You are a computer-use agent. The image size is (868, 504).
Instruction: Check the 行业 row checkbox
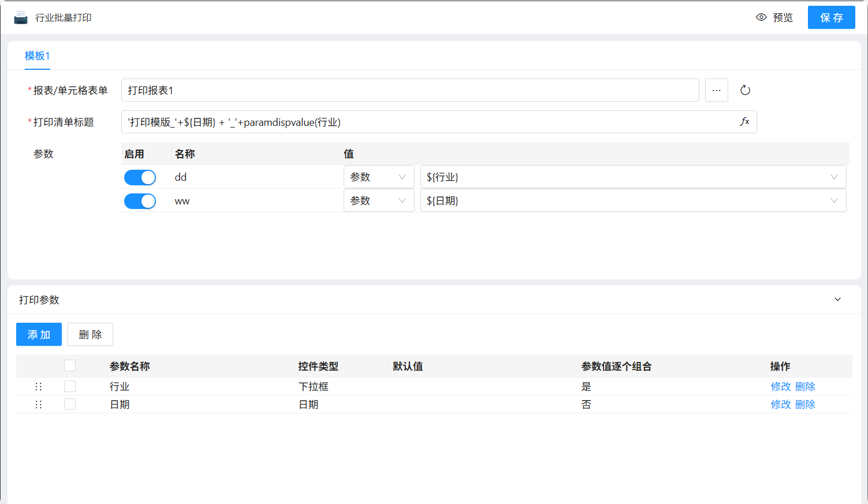[x=70, y=386]
